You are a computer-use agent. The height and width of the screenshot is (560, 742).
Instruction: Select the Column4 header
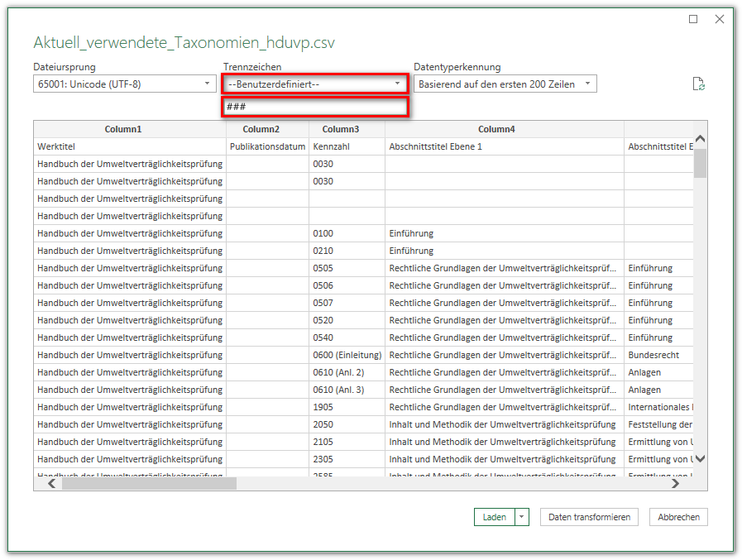496,129
